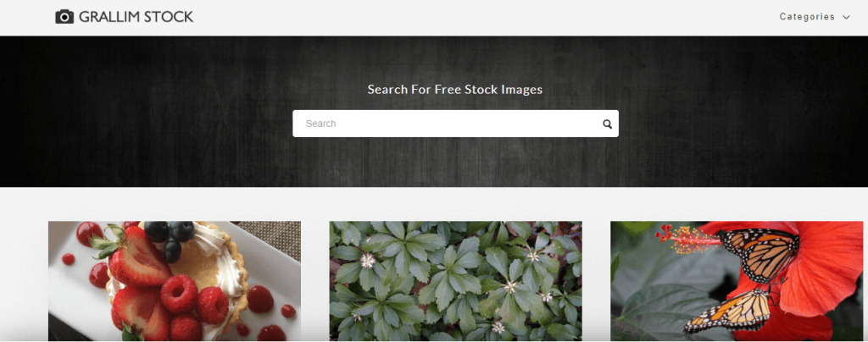Click the camera logo icon

point(64,17)
